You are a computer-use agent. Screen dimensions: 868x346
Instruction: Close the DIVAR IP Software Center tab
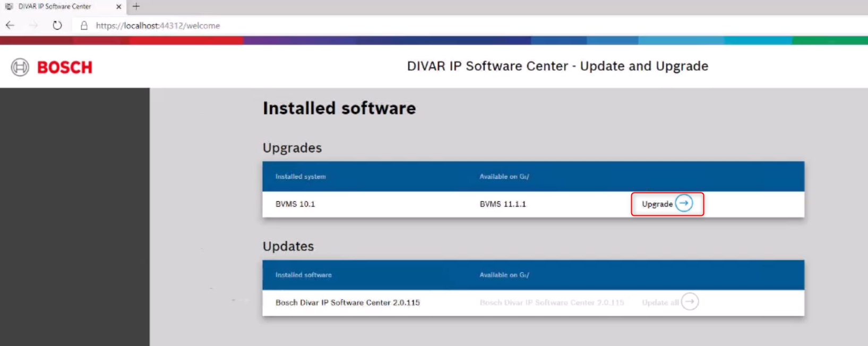pos(118,7)
